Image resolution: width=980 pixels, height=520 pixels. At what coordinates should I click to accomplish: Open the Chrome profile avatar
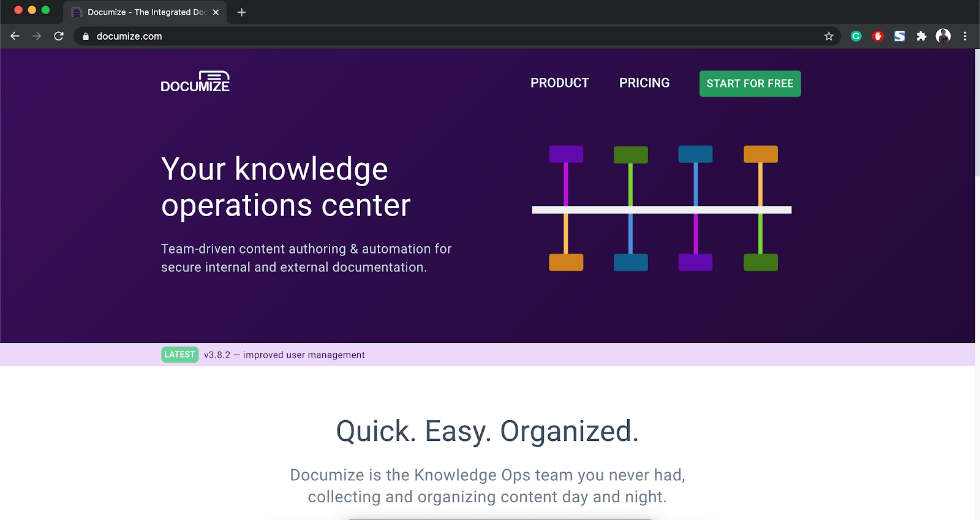coord(943,36)
